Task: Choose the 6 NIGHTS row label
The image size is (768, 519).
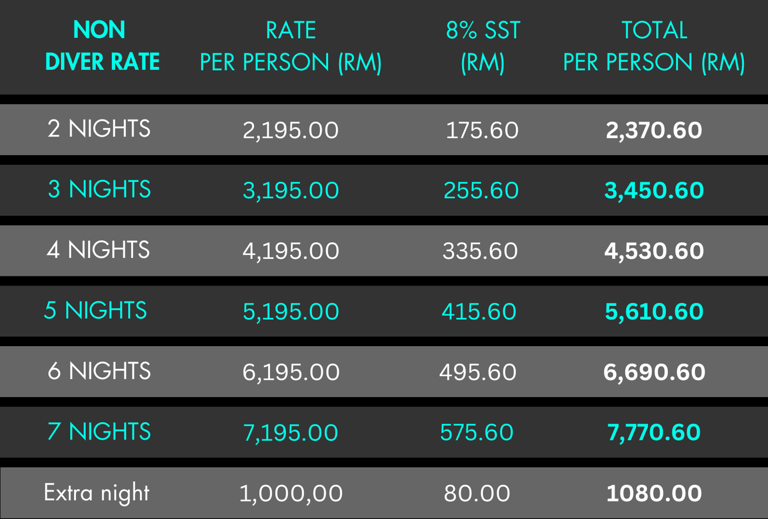Action: pyautogui.click(x=99, y=371)
